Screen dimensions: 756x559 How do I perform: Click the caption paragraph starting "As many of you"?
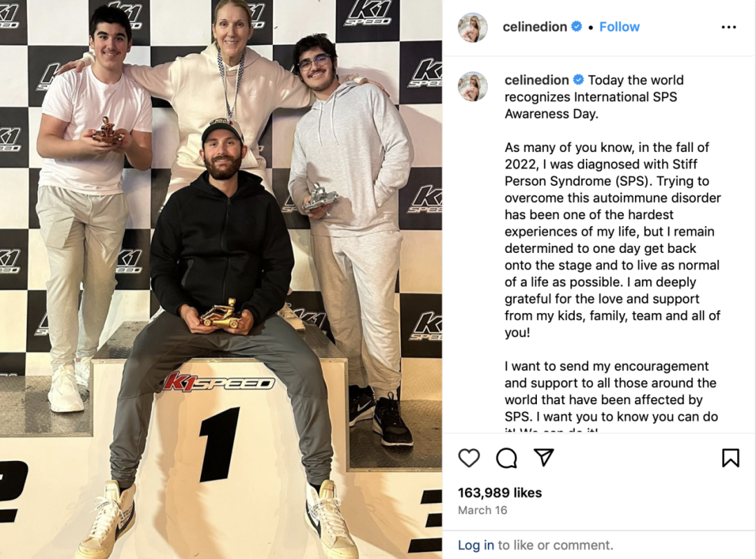tap(612, 240)
